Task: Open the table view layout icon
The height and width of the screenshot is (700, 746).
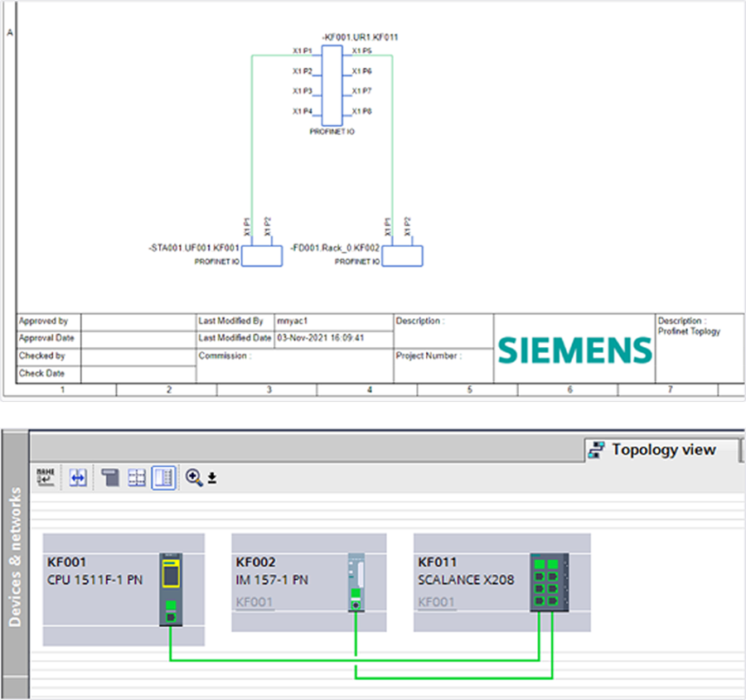Action: coord(136,478)
